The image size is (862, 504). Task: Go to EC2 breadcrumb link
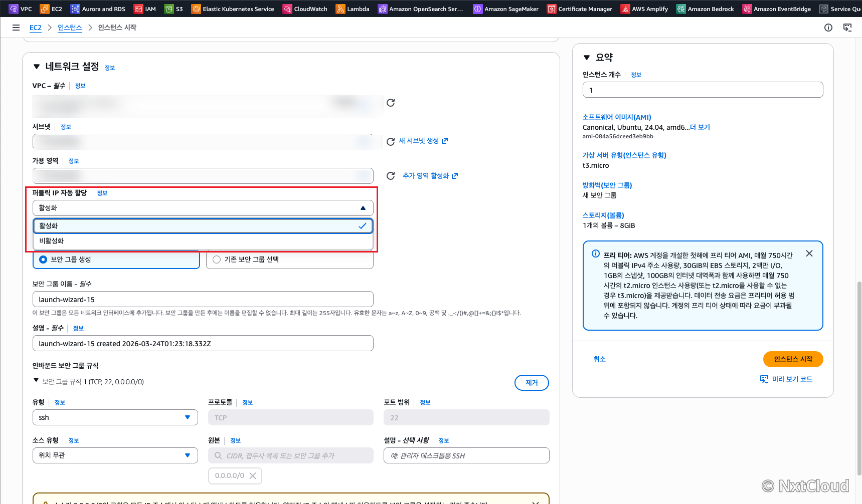36,28
